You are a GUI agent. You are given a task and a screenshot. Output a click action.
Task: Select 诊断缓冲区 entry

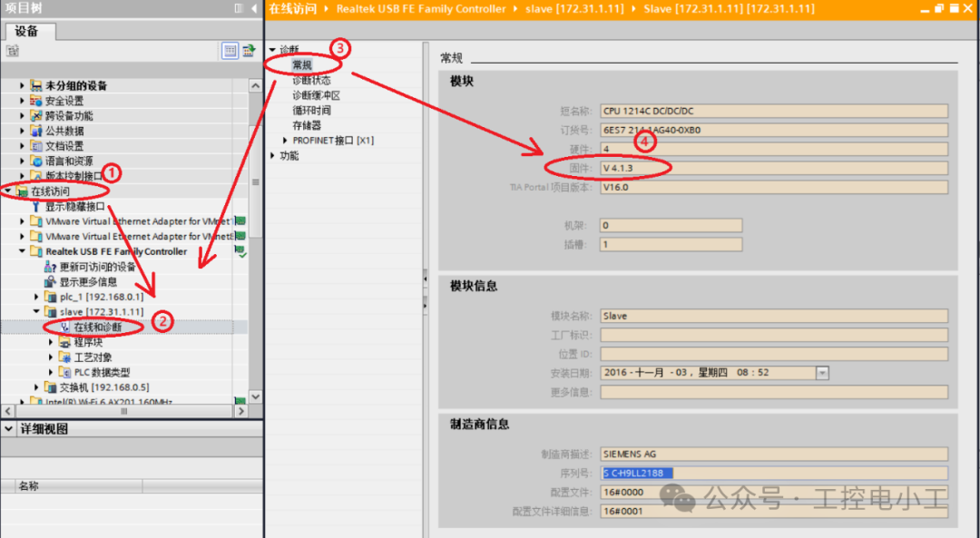317,95
